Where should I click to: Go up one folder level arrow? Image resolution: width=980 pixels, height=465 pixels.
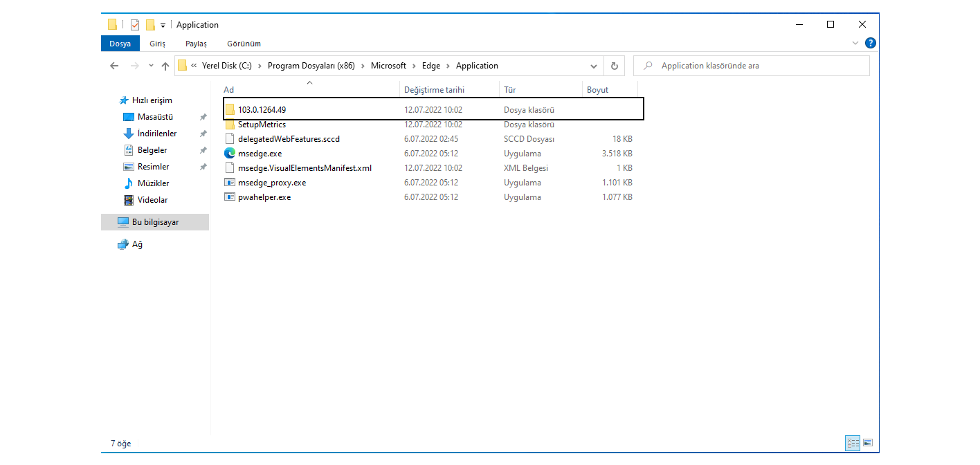tap(165, 66)
